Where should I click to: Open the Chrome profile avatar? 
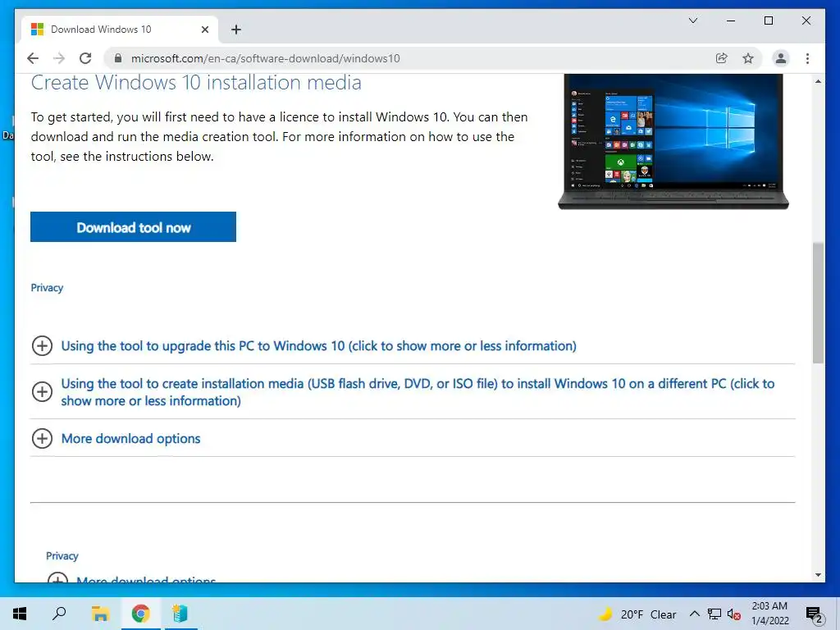click(x=781, y=58)
